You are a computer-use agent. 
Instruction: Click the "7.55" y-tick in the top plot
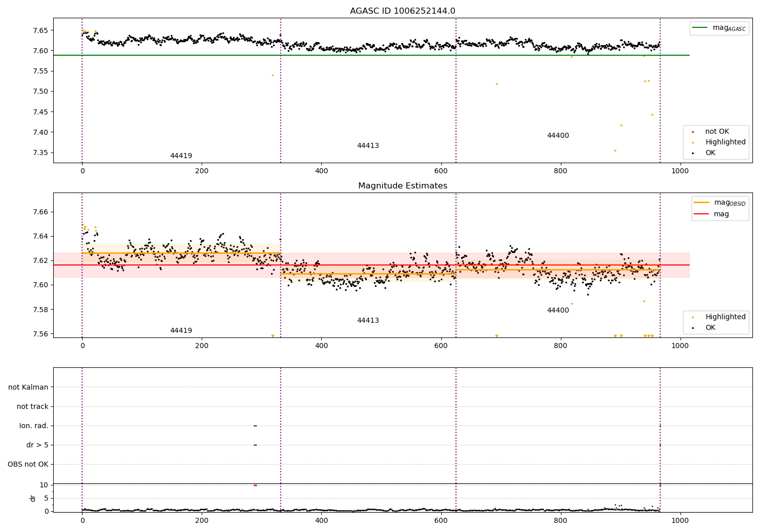point(40,71)
